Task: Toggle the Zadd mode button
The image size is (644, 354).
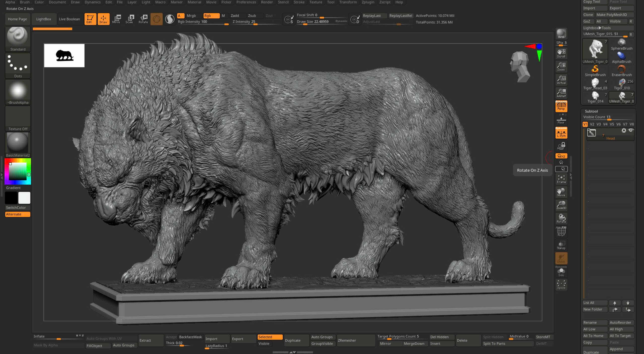Action: 235,16
